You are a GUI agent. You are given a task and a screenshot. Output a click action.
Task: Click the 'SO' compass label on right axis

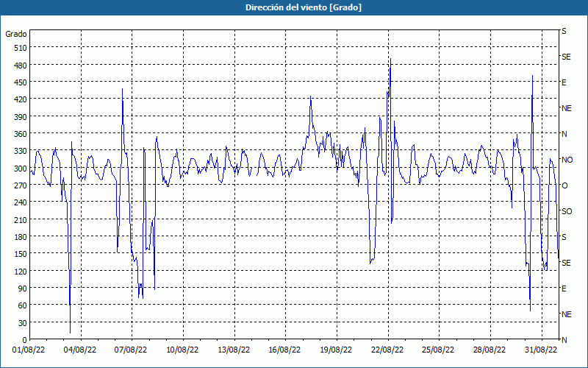click(567, 211)
